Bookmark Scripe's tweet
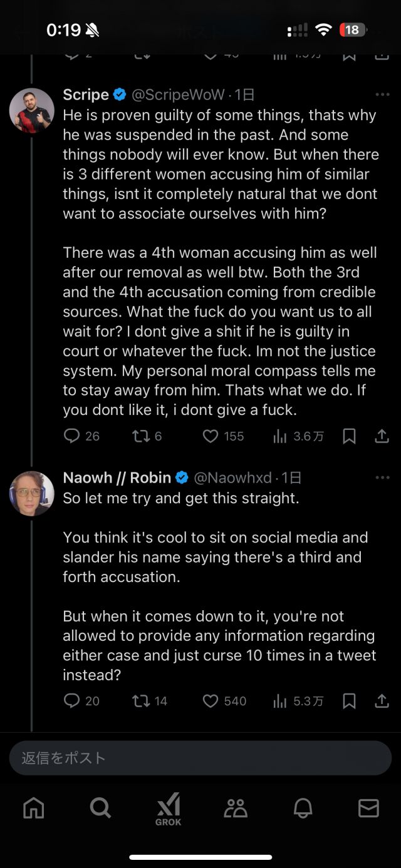The width and height of the screenshot is (401, 868). [350, 436]
